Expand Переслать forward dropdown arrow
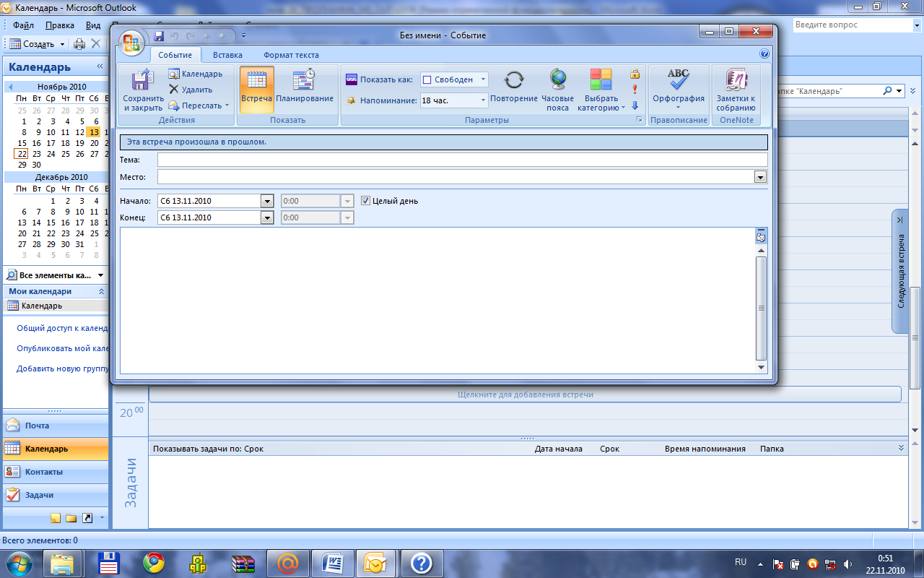 point(227,105)
